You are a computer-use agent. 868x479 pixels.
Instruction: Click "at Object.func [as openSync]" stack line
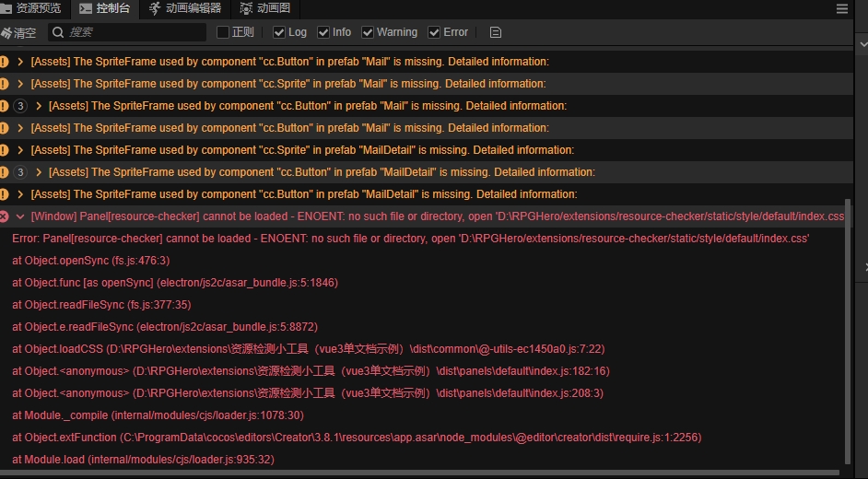[175, 283]
